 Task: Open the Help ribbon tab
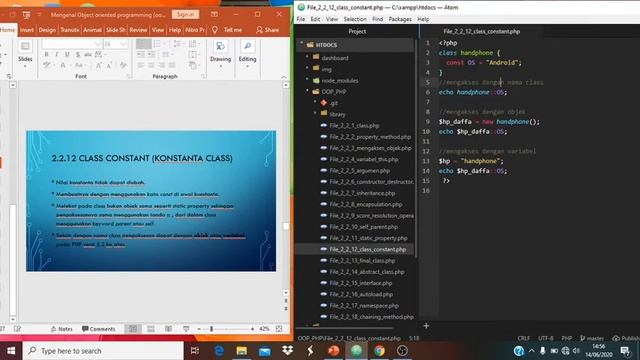pyautogui.click(x=175, y=30)
